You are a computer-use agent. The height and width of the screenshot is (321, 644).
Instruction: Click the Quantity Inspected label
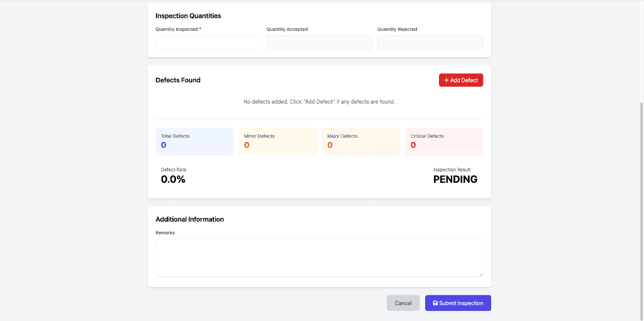[178, 29]
